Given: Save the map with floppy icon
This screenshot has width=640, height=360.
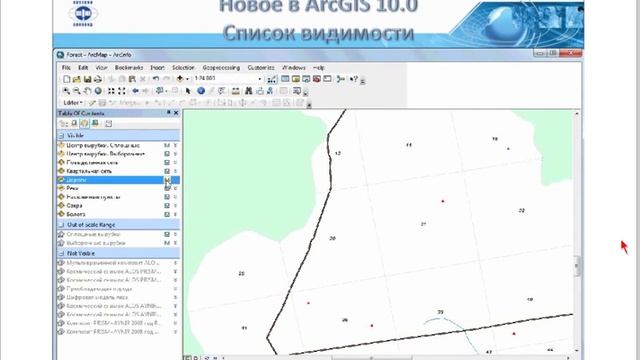Looking at the screenshot, I should [x=87, y=79].
